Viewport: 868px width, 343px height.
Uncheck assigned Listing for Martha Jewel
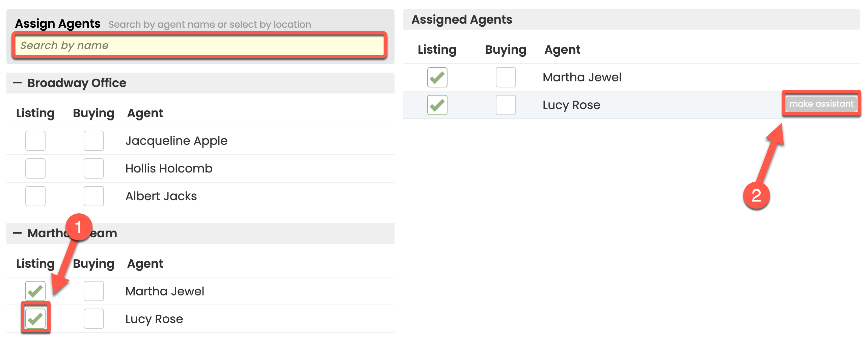pos(437,77)
